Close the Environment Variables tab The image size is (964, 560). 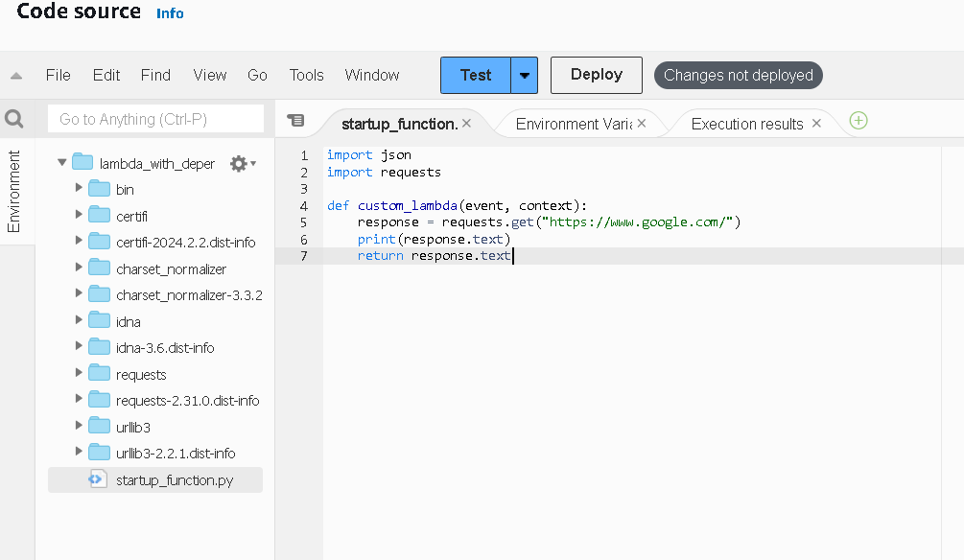click(642, 124)
